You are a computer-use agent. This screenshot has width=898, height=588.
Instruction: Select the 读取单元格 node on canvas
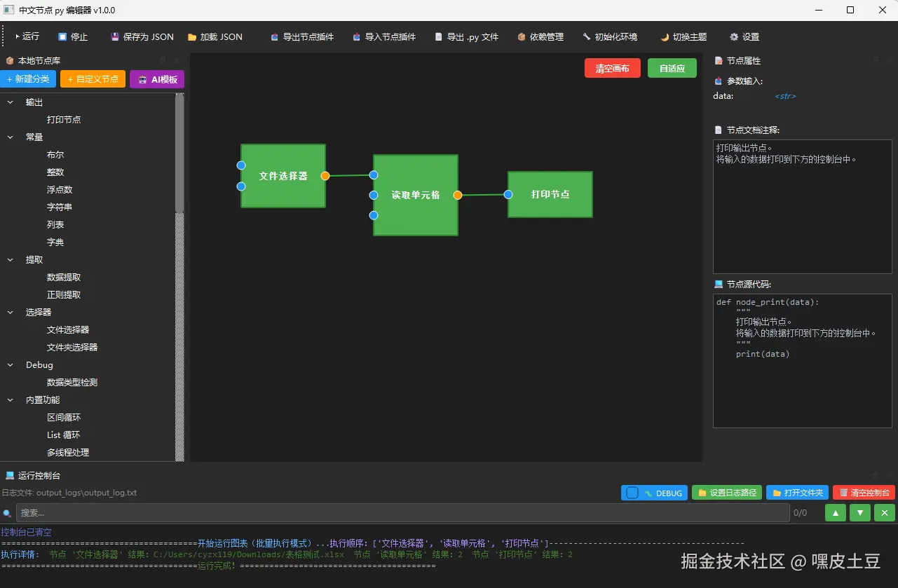point(416,195)
